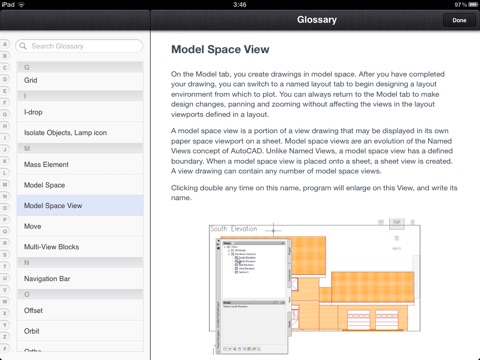
Task: Open the Mass Element entry
Action: (x=80, y=164)
